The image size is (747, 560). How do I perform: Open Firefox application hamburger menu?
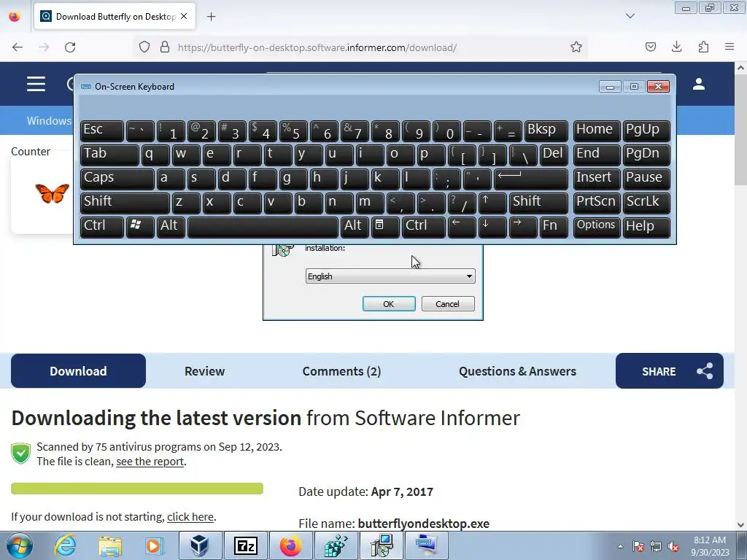pyautogui.click(x=729, y=47)
